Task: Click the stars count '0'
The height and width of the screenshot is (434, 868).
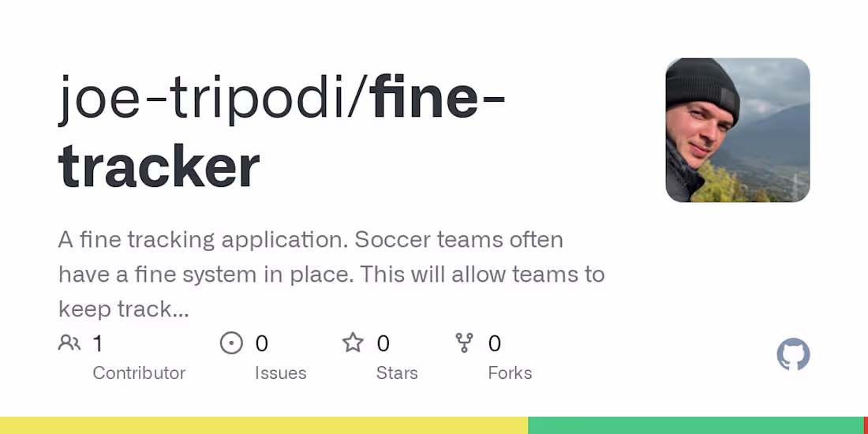Action: click(x=383, y=343)
